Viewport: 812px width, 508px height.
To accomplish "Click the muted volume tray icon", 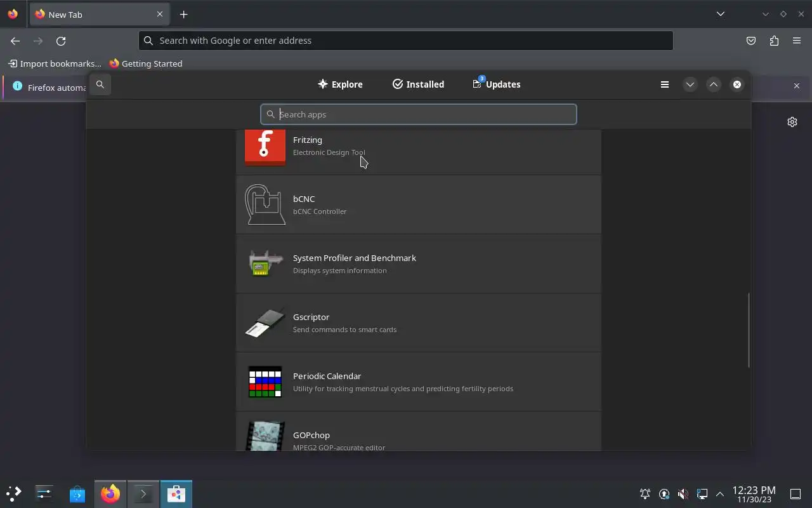I will pyautogui.click(x=683, y=493).
